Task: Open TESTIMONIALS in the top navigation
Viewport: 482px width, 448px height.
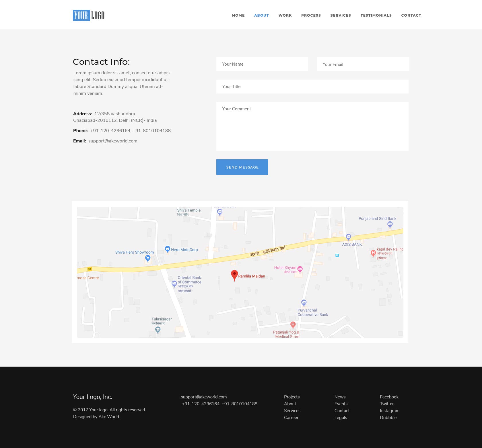Action: pyautogui.click(x=376, y=15)
